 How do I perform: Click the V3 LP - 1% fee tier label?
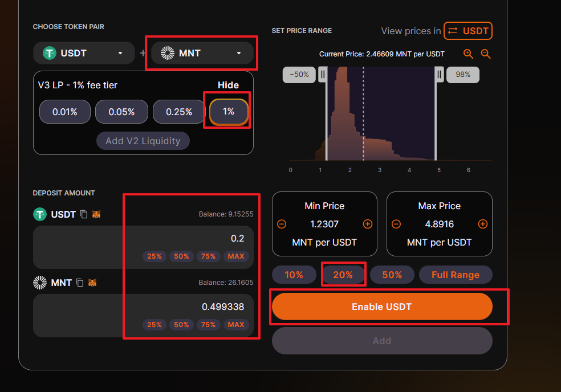(78, 85)
